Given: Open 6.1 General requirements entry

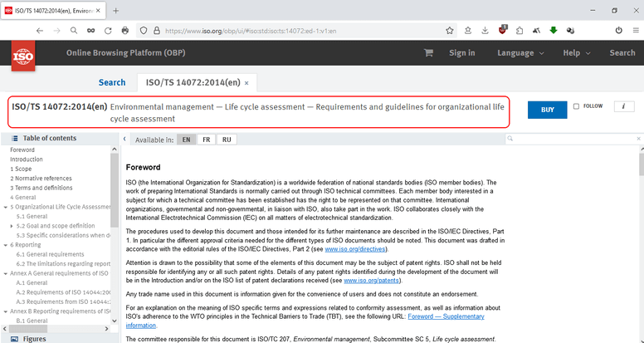Looking at the screenshot, I should (50, 254).
